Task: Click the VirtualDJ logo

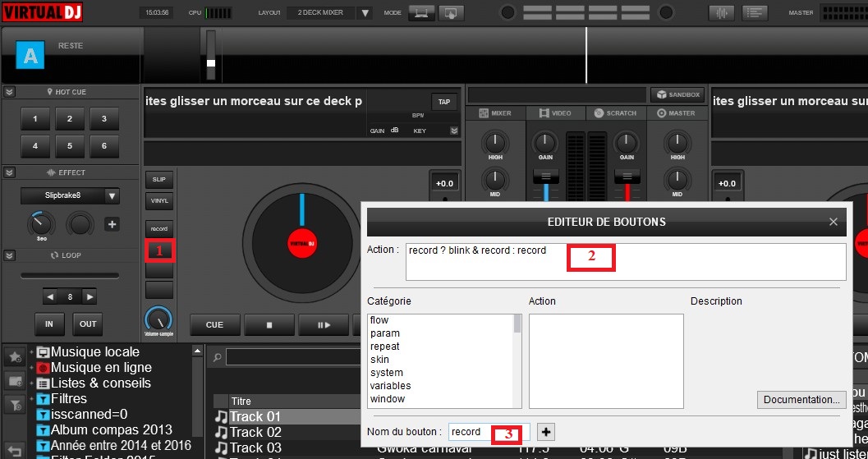Action: click(x=42, y=12)
